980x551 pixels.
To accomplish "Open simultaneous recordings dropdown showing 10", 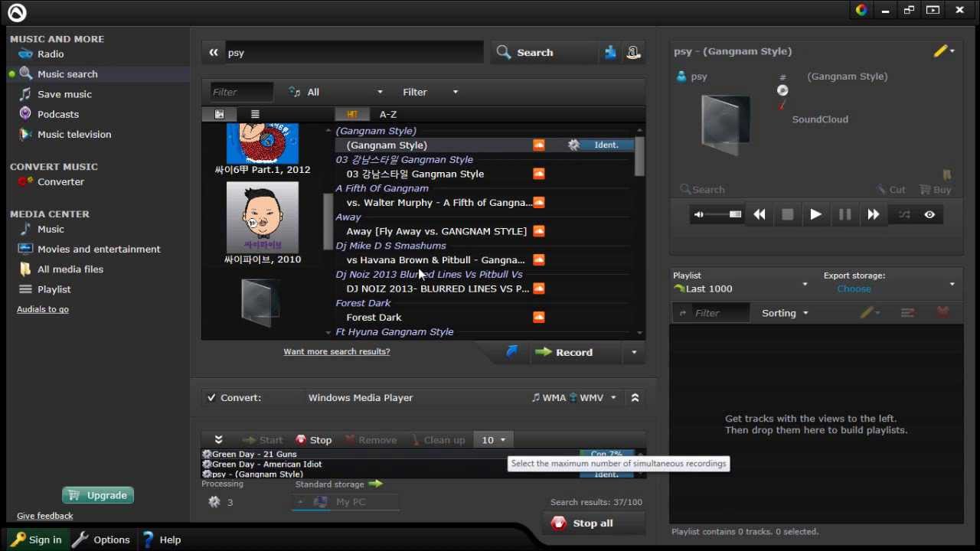I will pyautogui.click(x=493, y=440).
